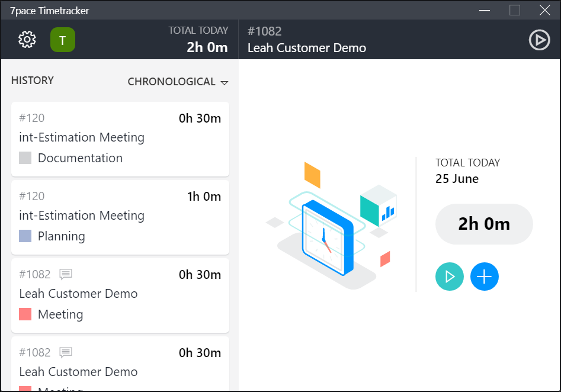The width and height of the screenshot is (561, 392).
Task: Click "int-Estimation Meeting" on the Planning card
Action: (x=82, y=216)
